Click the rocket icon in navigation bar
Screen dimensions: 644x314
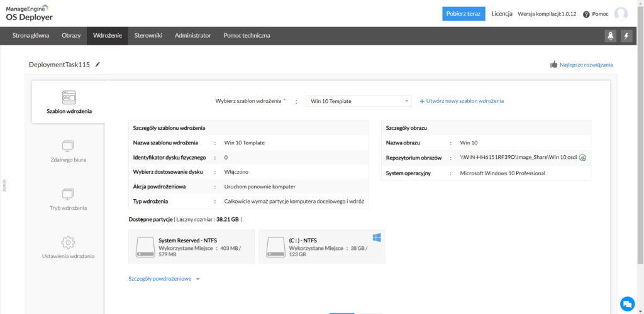click(x=610, y=36)
